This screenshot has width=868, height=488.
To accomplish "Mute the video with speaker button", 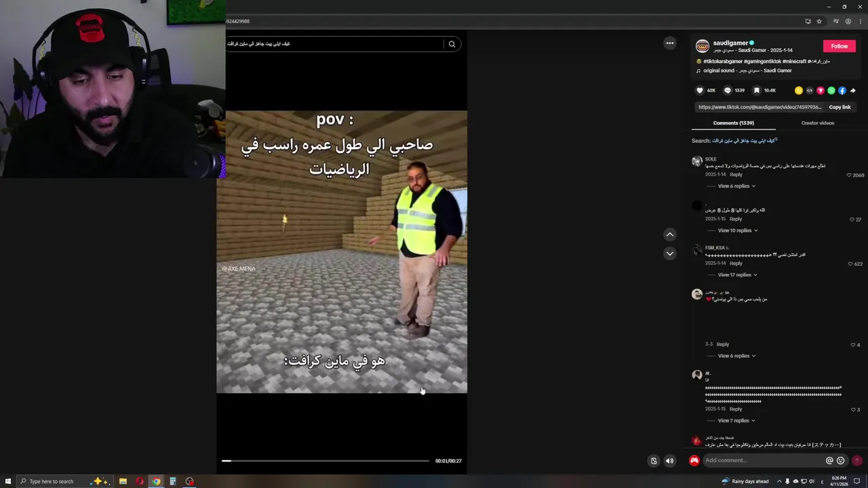I will 670,461.
